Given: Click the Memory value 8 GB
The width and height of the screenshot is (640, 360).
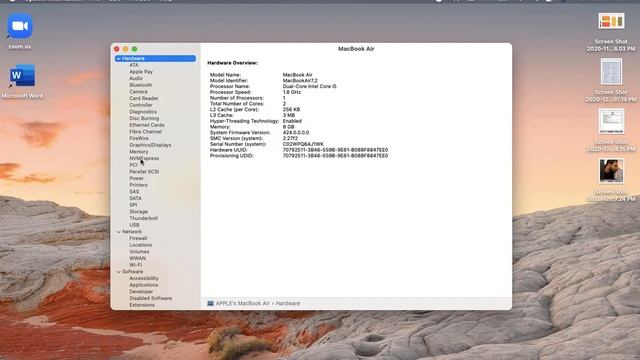Looking at the screenshot, I should (288, 127).
